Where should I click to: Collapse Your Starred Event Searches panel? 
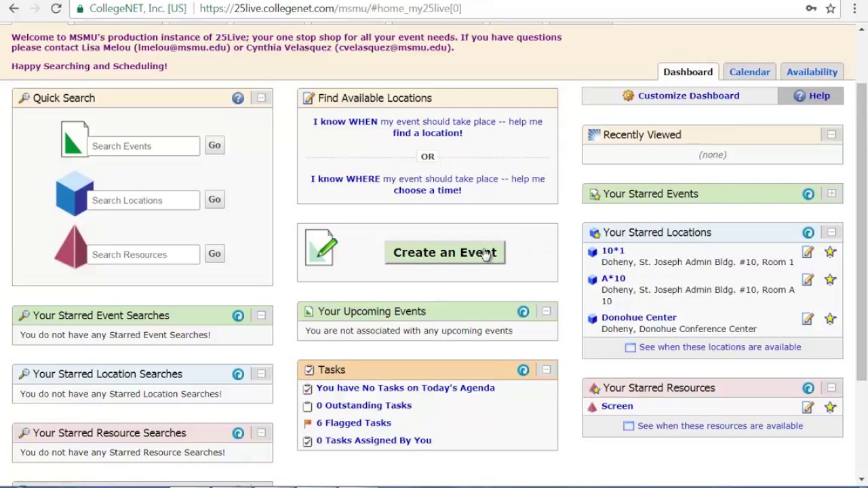point(261,315)
